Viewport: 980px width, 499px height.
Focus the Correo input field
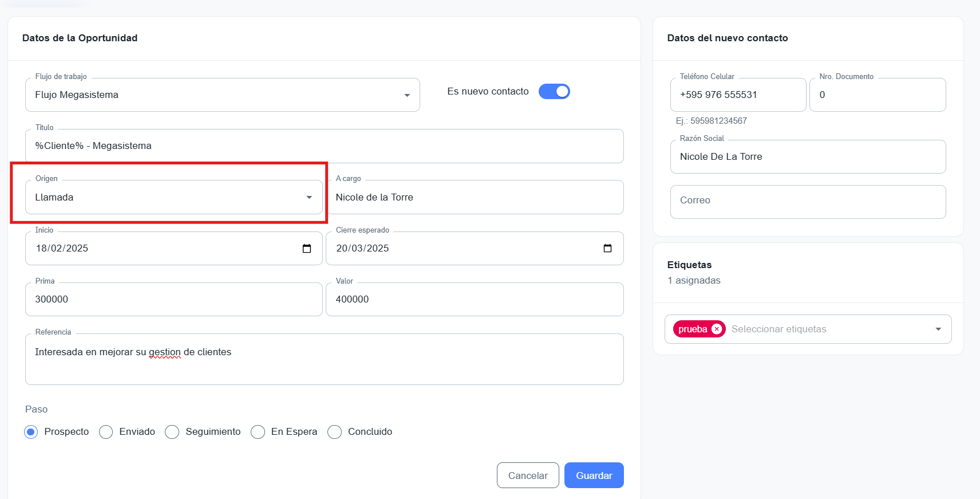(x=807, y=201)
